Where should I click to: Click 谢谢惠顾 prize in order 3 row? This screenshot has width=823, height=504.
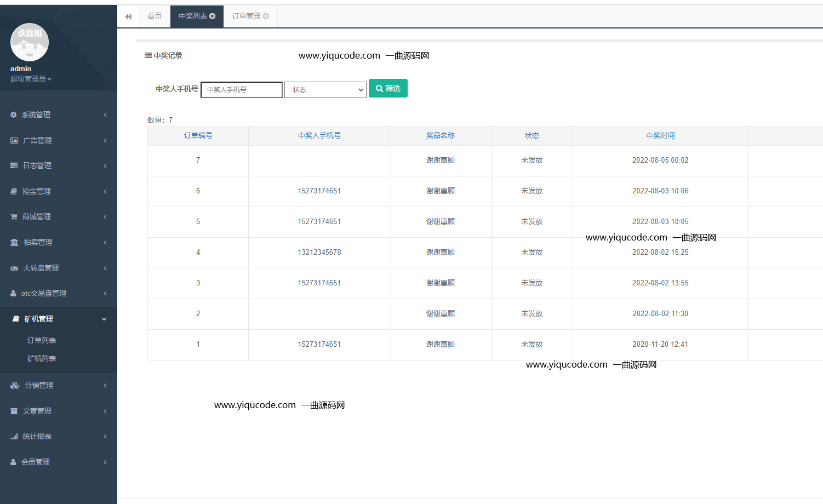click(441, 283)
